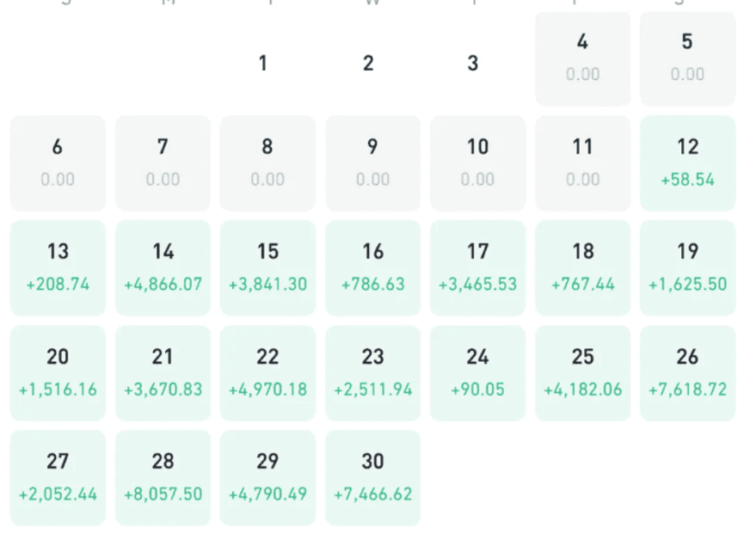The image size is (756, 546).
Task: Click calendar day 28 with +8,057.50
Action: click(x=163, y=478)
